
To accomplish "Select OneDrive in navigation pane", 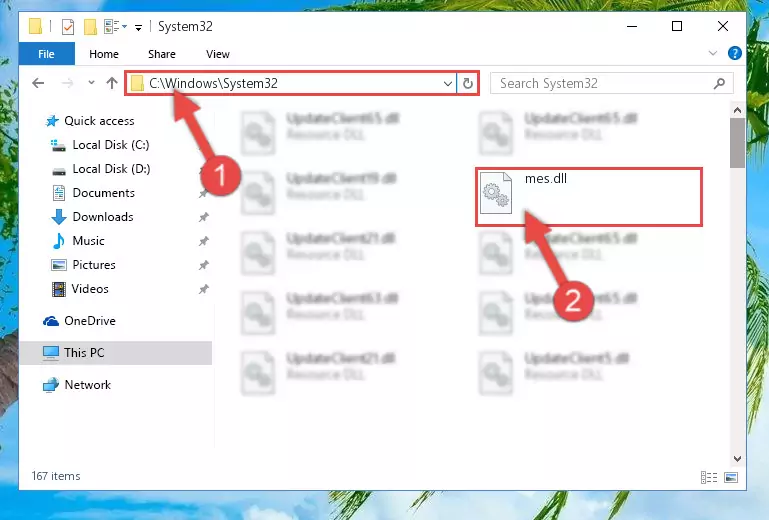I will pyautogui.click(x=90, y=321).
